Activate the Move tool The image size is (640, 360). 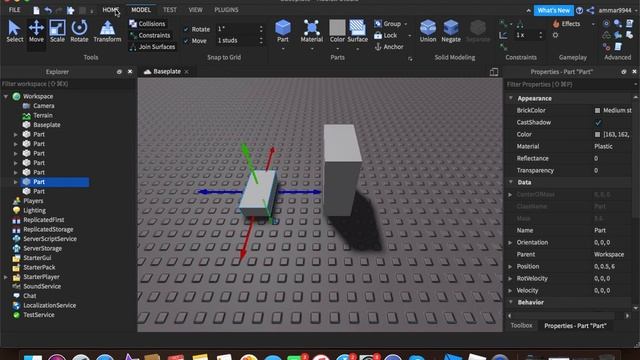click(x=36, y=31)
